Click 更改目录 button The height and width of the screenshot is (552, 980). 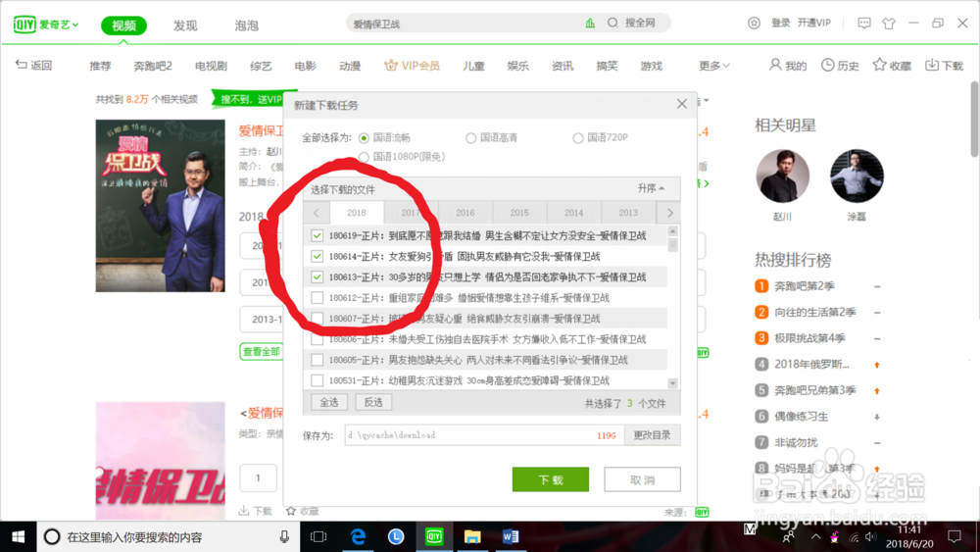652,435
